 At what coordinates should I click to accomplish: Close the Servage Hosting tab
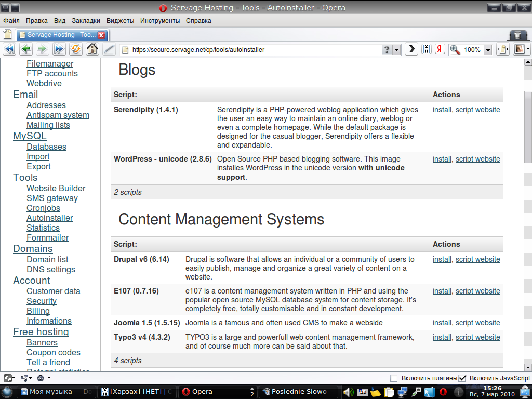[x=101, y=35]
